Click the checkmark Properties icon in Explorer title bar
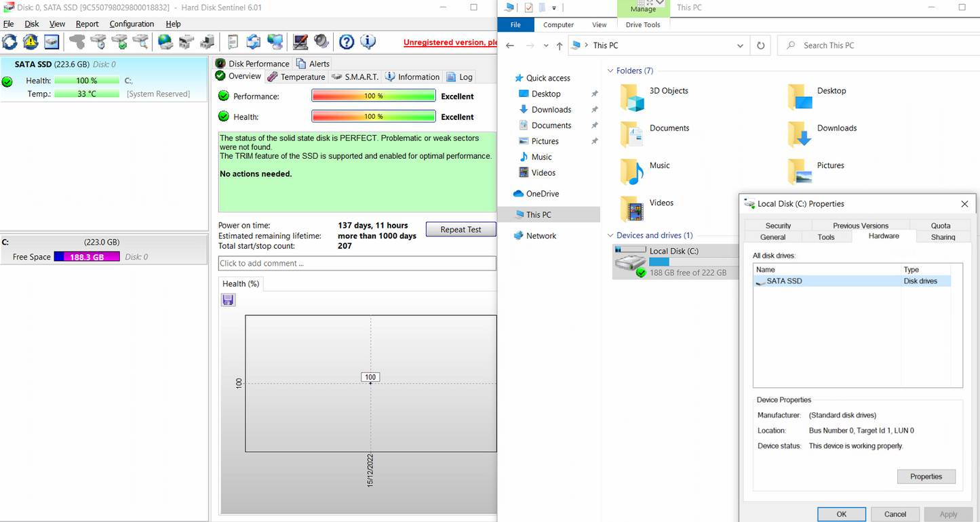 [x=528, y=7]
